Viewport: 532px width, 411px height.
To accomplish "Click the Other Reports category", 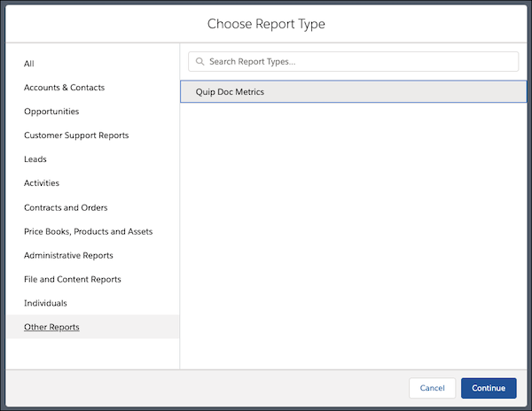I will 92,327.
